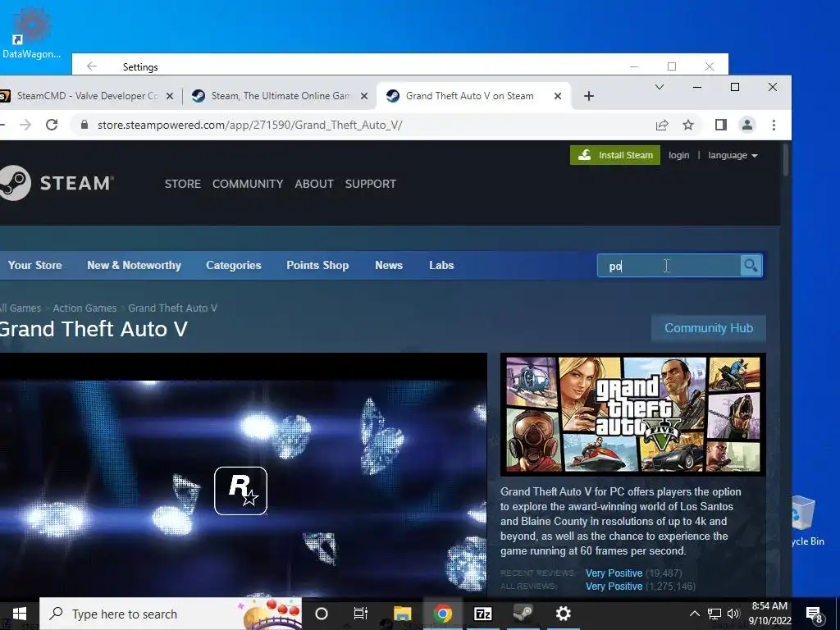Image resolution: width=840 pixels, height=630 pixels.
Task: Open Action Games breadcrumb link
Action: pyautogui.click(x=84, y=308)
